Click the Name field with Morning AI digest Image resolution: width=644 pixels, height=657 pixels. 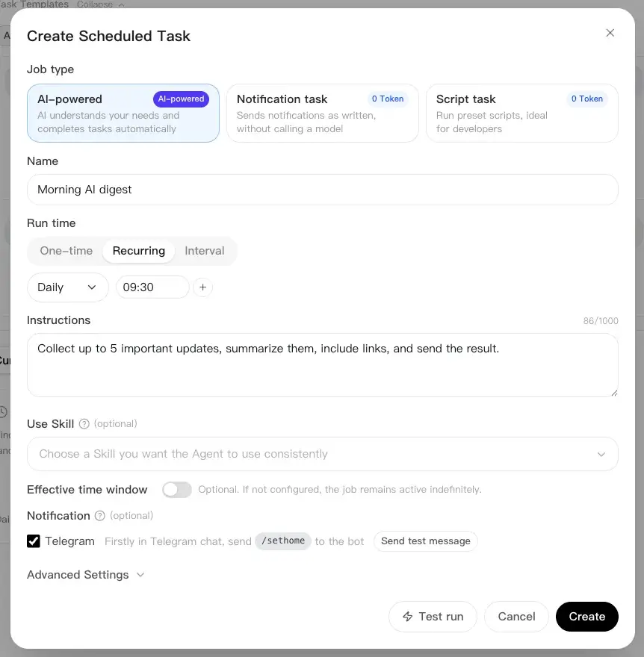pyautogui.click(x=323, y=190)
